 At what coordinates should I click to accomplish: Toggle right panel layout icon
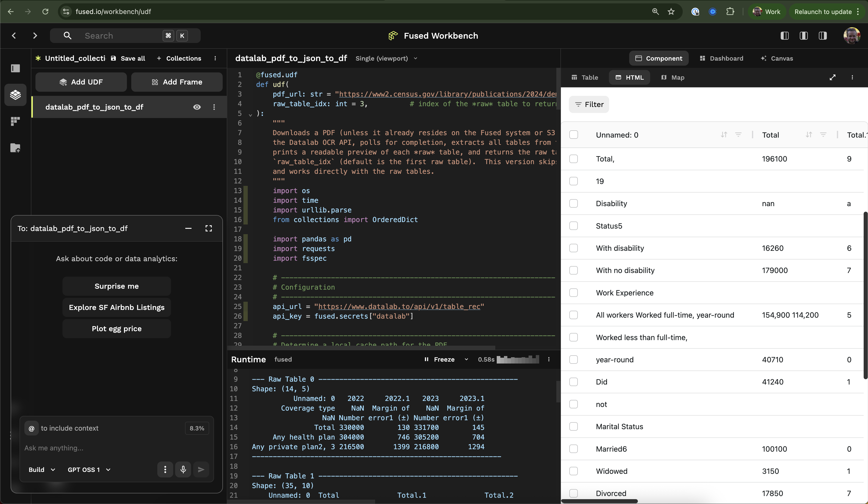tap(823, 35)
